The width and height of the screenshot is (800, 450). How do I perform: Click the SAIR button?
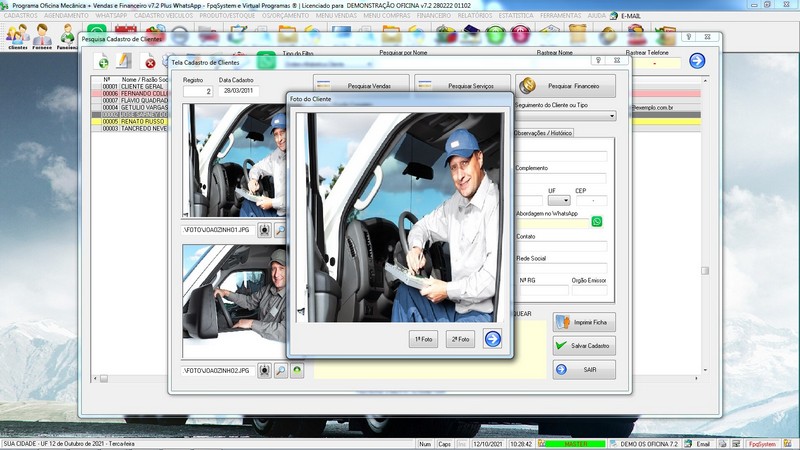584,369
